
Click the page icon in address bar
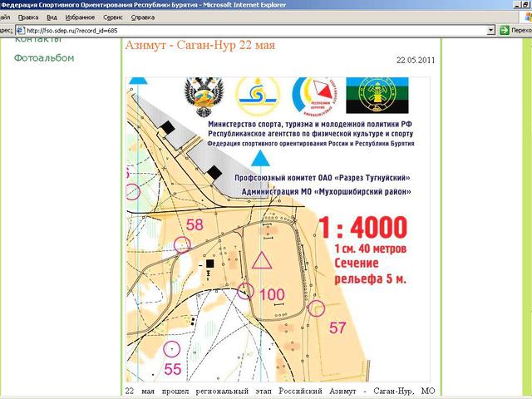(x=20, y=31)
